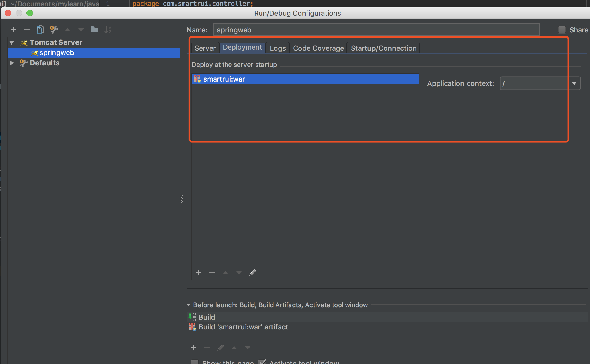Image resolution: width=590 pixels, height=364 pixels.
Task: Move configuration down arrow in left toolbar
Action: click(81, 30)
